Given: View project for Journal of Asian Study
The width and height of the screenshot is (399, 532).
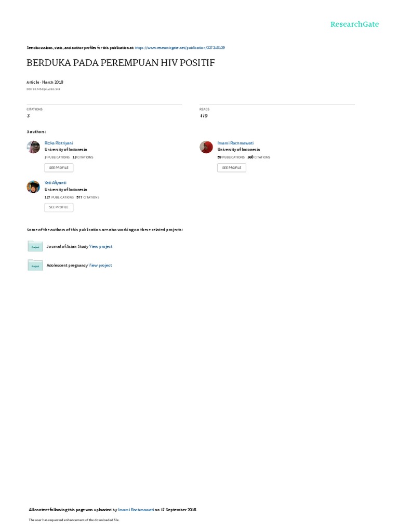Looking at the screenshot, I should coord(101,247).
